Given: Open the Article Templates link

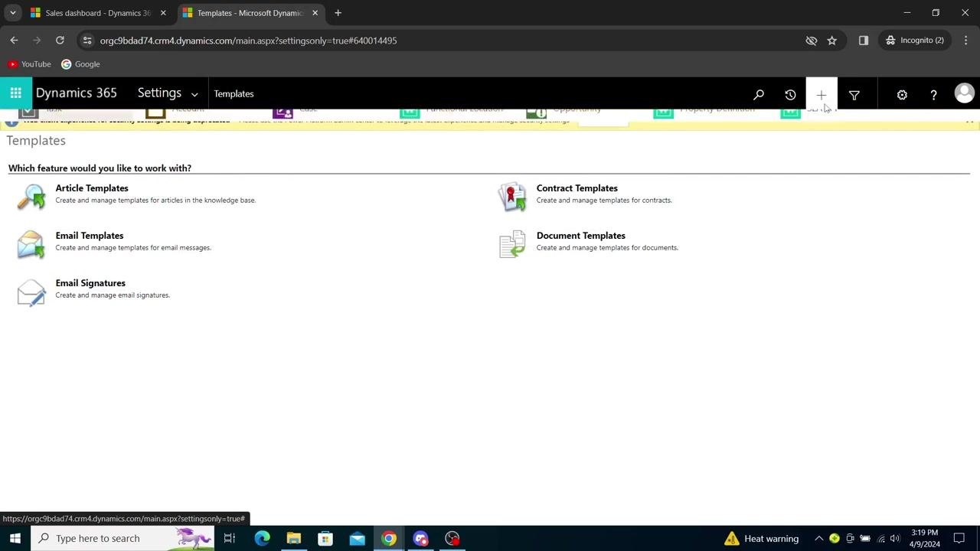Looking at the screenshot, I should coord(92,188).
